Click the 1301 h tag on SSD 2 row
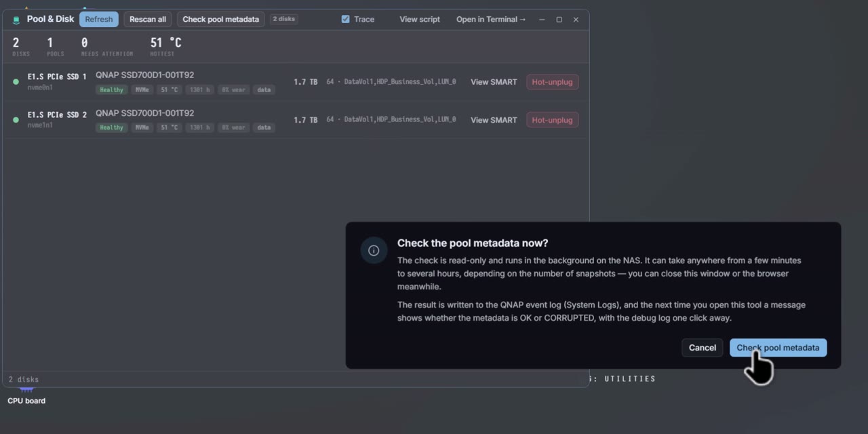 click(199, 127)
